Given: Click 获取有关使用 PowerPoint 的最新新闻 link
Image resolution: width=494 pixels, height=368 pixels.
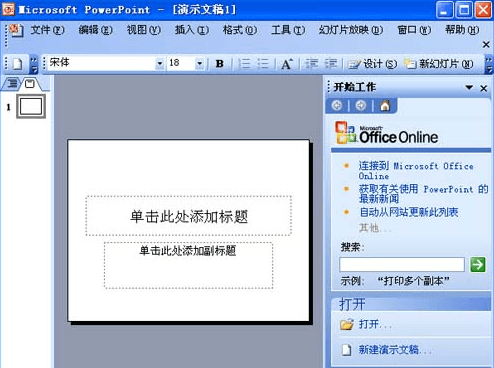Looking at the screenshot, I should 423,194.
